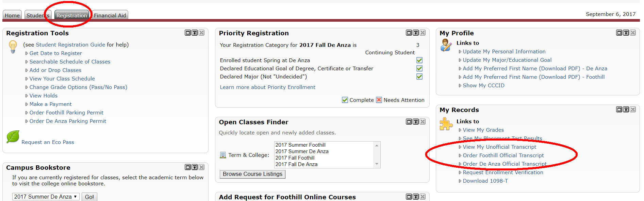The width and height of the screenshot is (644, 201).
Task: Open the View My Unofficial Transcript link
Action: tap(499, 147)
